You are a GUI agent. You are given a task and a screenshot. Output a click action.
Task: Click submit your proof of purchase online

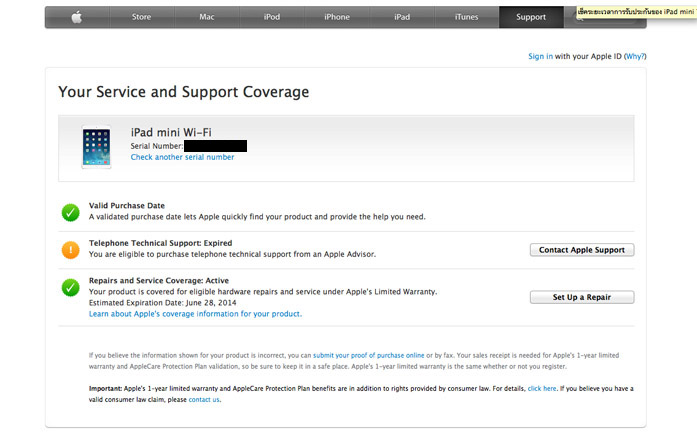pyautogui.click(x=368, y=355)
